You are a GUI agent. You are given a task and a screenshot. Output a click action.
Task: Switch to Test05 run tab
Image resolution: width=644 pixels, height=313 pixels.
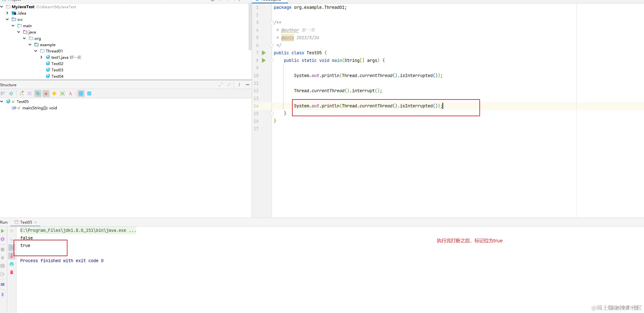coord(26,222)
